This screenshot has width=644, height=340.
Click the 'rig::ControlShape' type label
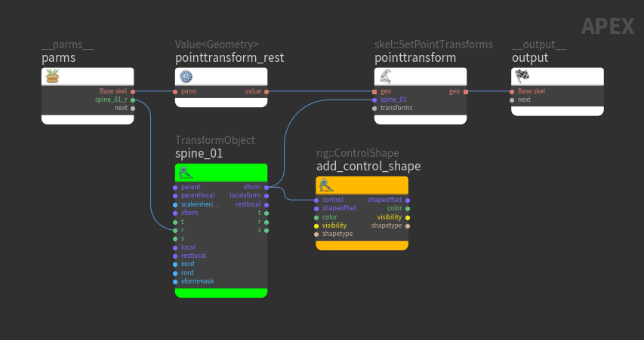click(357, 153)
